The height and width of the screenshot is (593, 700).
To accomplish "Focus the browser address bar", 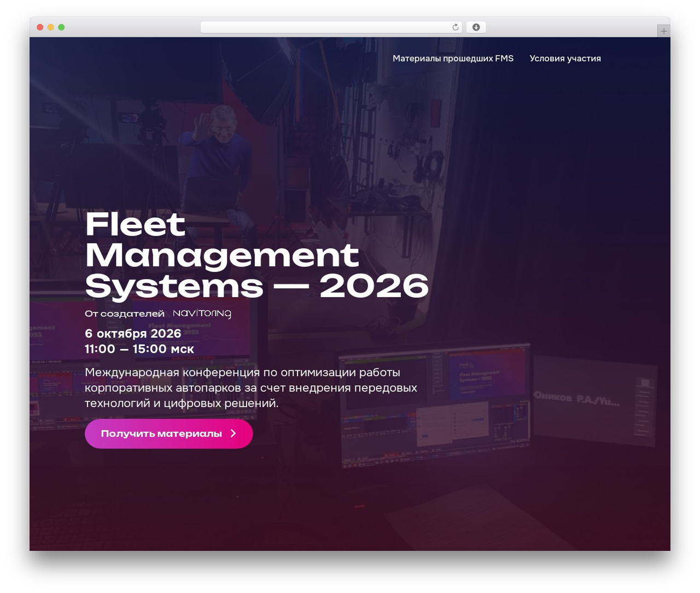I will 331,27.
